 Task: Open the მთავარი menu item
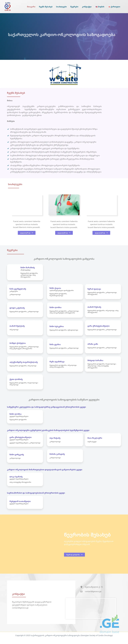(x=31, y=7)
